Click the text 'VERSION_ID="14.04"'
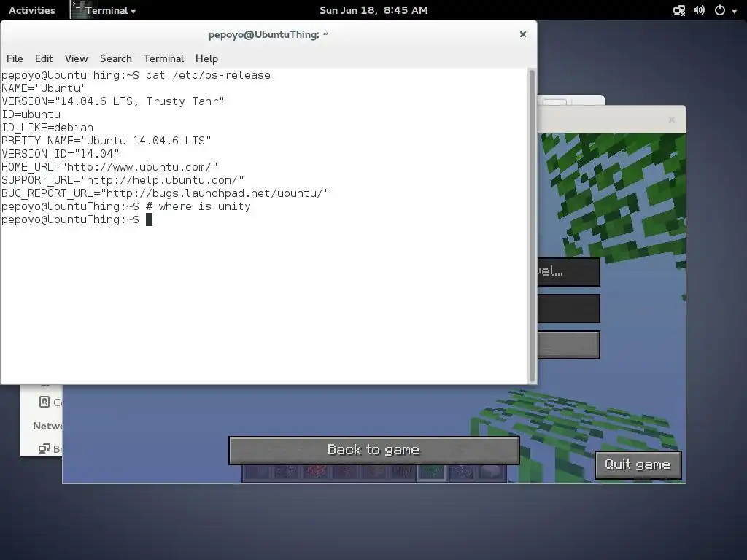747x560 pixels. coord(61,154)
